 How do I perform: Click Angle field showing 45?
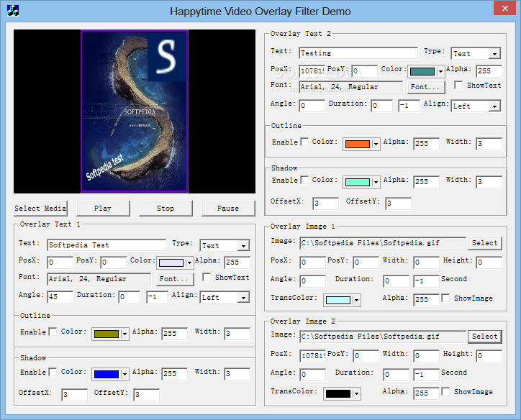60,297
